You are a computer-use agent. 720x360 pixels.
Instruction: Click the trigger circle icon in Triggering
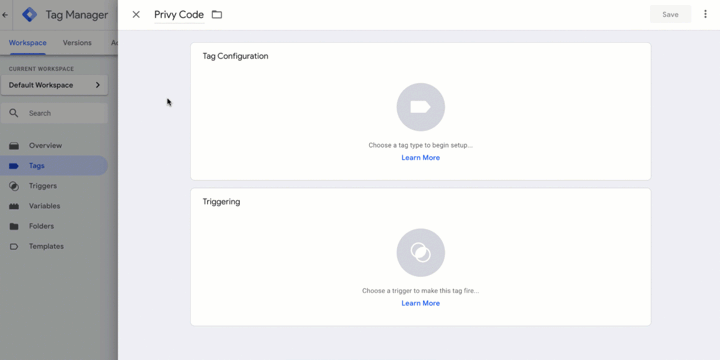[x=421, y=253]
